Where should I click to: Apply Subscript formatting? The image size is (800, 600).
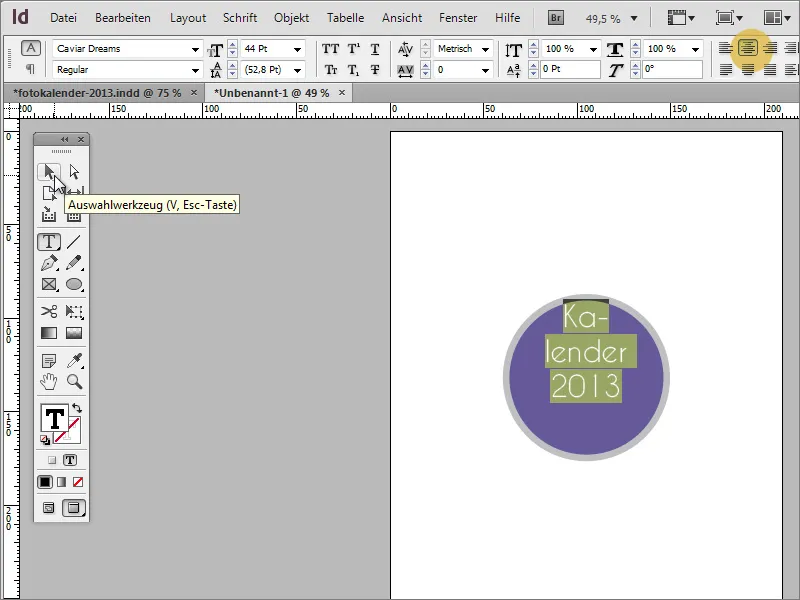coord(353,70)
